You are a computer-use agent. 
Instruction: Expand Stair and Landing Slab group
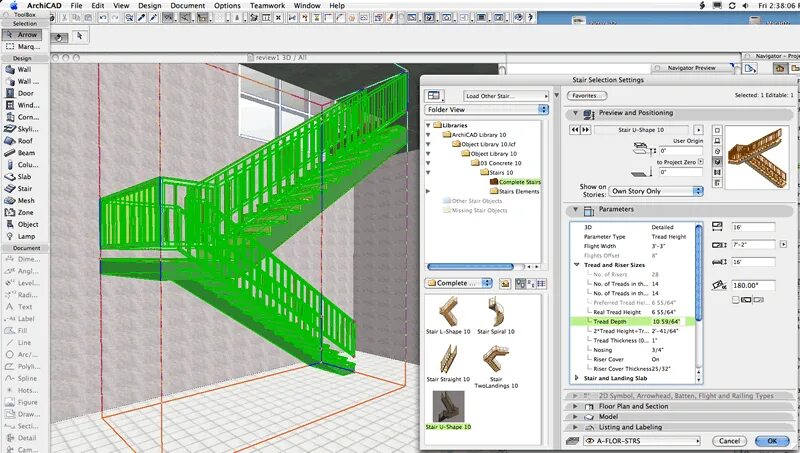point(577,379)
